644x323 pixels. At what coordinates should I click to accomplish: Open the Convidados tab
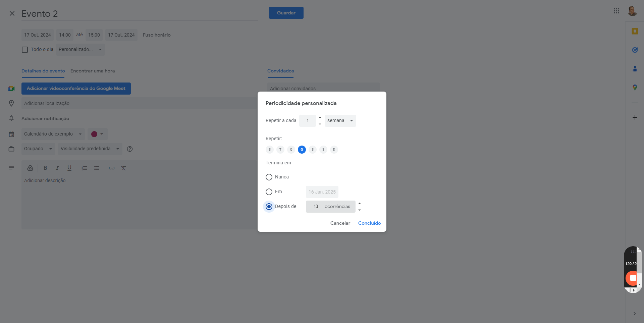(280, 71)
